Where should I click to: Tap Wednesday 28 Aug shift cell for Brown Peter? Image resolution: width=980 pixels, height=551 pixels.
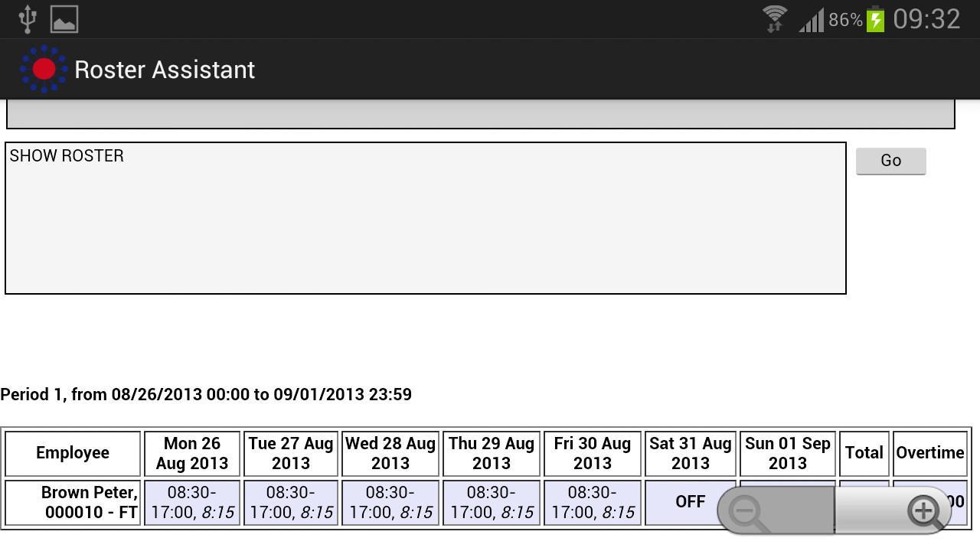(x=390, y=502)
